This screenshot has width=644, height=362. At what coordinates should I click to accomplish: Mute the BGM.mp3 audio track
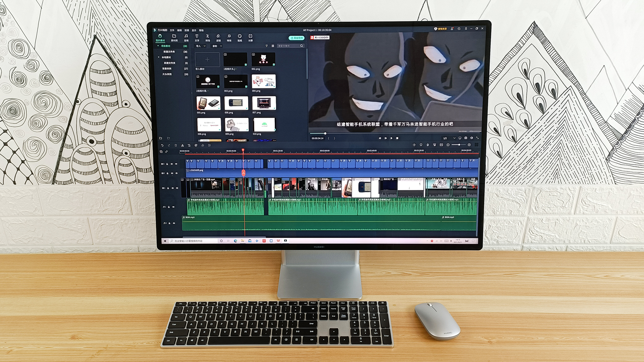pyautogui.click(x=174, y=223)
